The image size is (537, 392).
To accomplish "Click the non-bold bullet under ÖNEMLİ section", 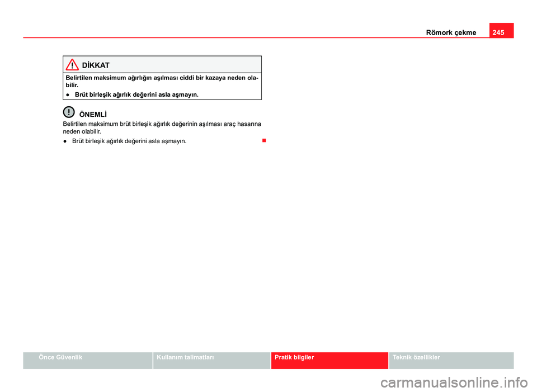I will [x=129, y=141].
